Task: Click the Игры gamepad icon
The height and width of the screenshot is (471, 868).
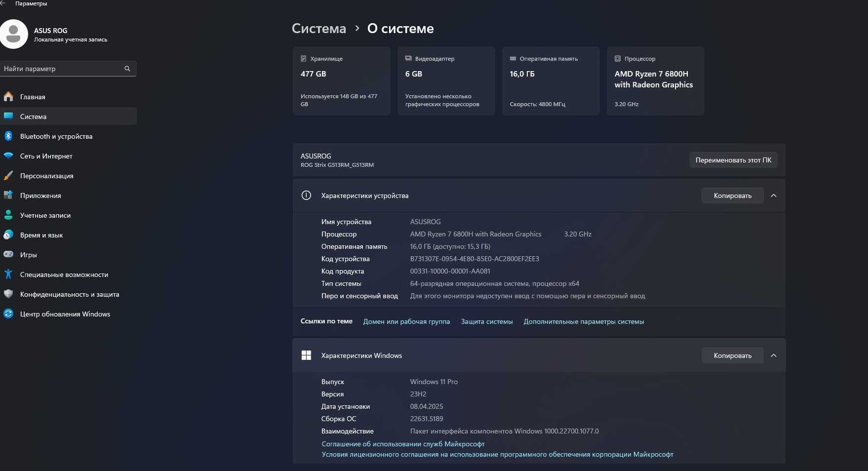Action: (8, 255)
